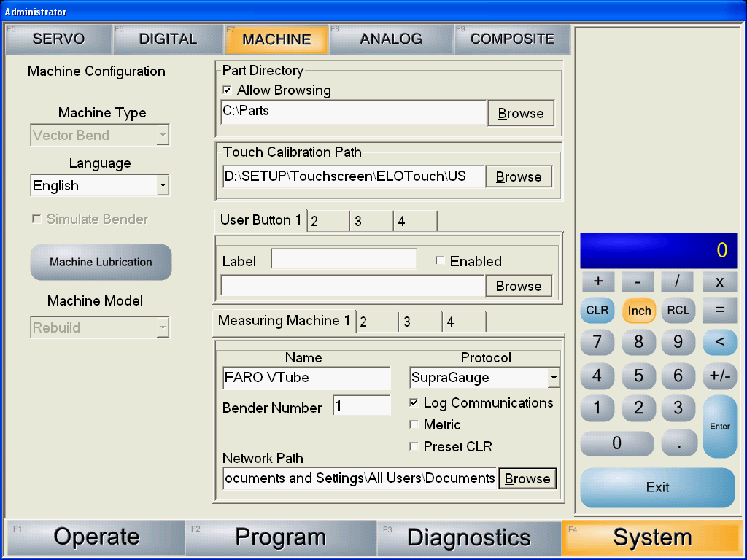Disable Log Communications checkbox
Screen dimensions: 747x560
click(414, 403)
